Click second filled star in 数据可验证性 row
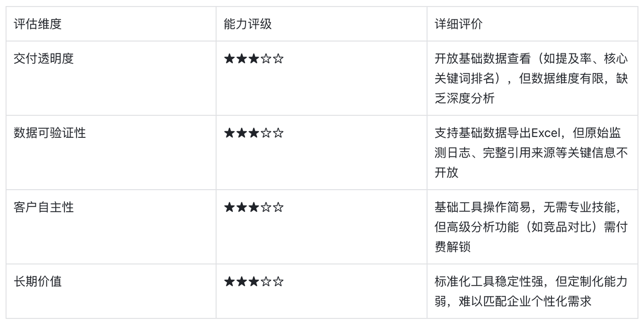This screenshot has width=644, height=324. click(242, 133)
